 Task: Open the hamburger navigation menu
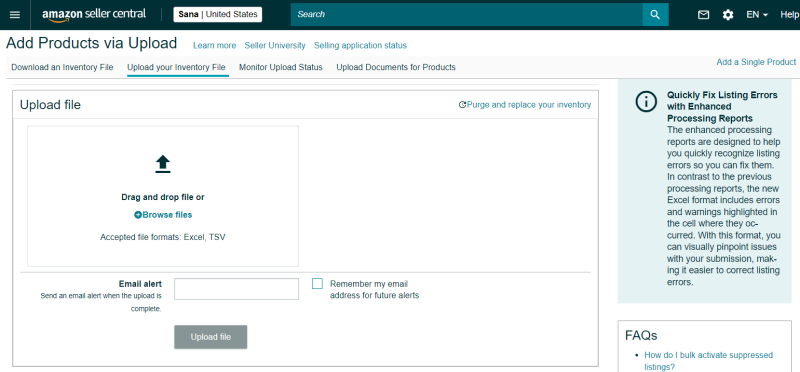coord(15,15)
